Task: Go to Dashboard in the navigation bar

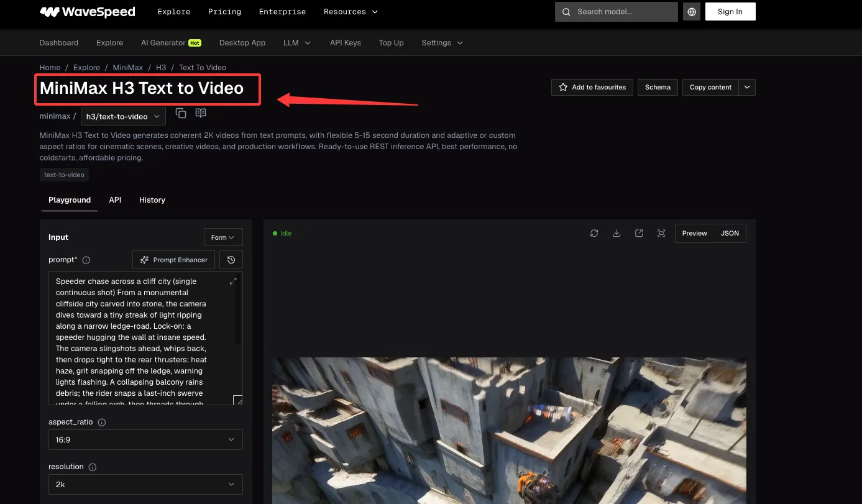Action: (x=59, y=43)
